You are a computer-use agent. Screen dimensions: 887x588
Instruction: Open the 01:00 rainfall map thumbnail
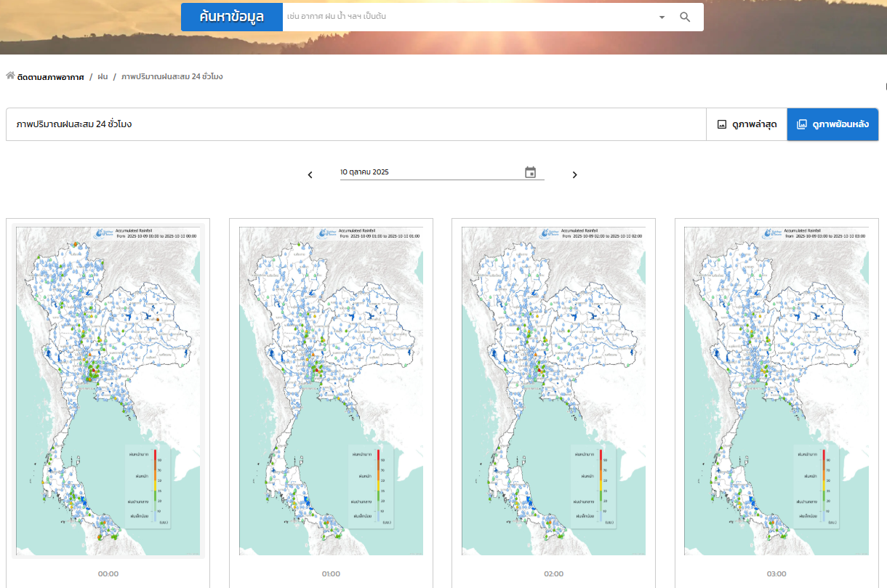pos(331,392)
